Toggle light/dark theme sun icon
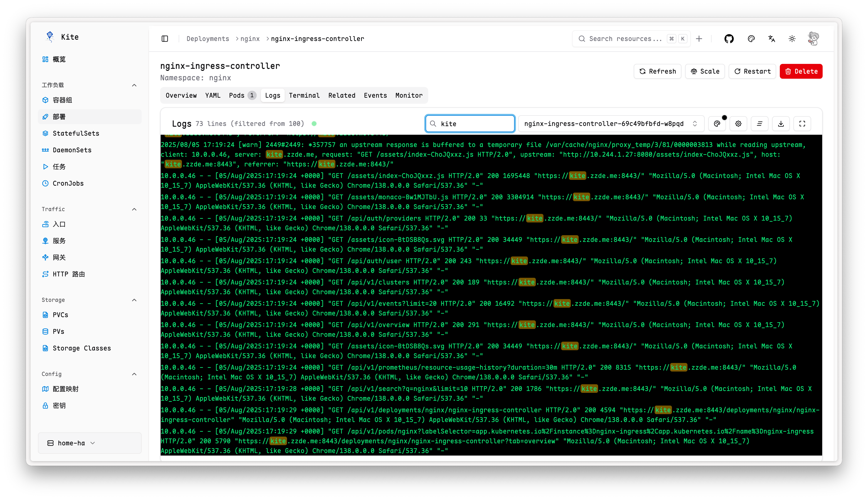Viewport: 868px width, 500px height. pos(792,39)
